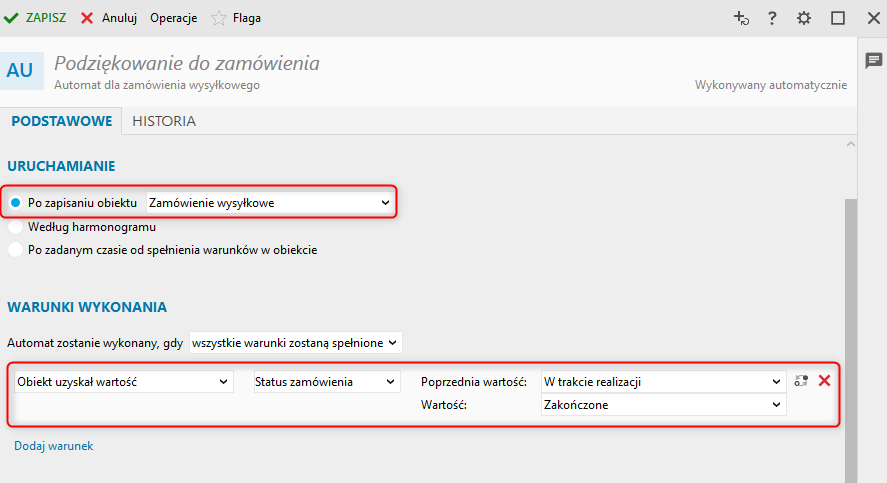Open 'Status zamówienia' field dropdown
Screen dimensions: 887x483
pos(325,382)
